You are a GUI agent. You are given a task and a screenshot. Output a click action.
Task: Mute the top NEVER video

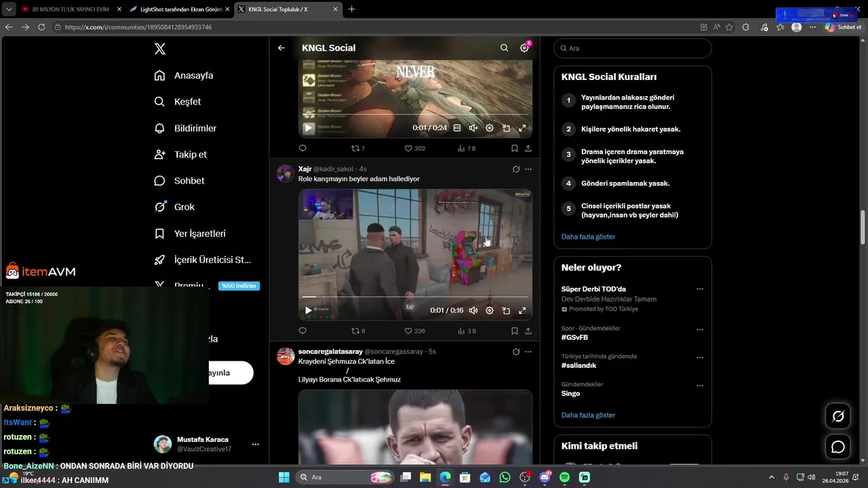pos(473,128)
